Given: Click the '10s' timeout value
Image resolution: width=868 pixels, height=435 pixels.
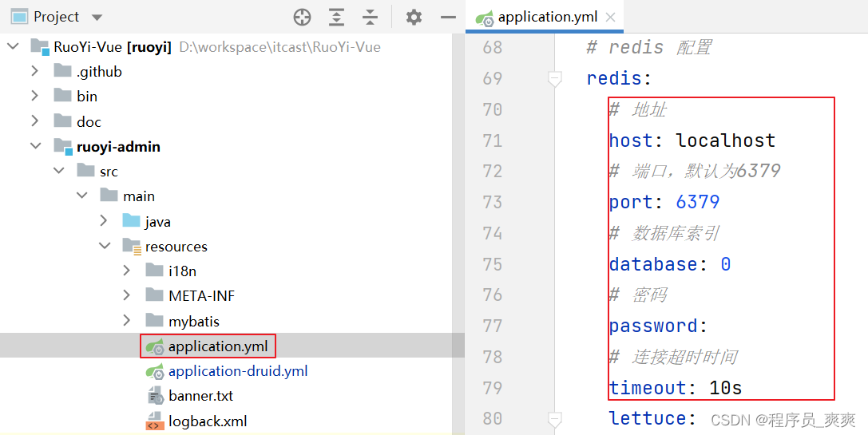Looking at the screenshot, I should click(725, 388).
